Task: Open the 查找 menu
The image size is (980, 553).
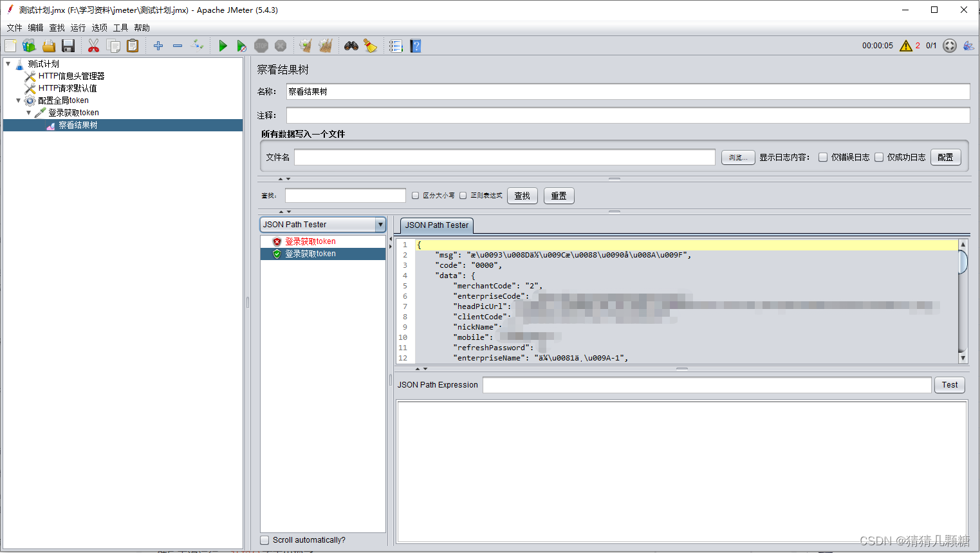Action: pos(57,28)
